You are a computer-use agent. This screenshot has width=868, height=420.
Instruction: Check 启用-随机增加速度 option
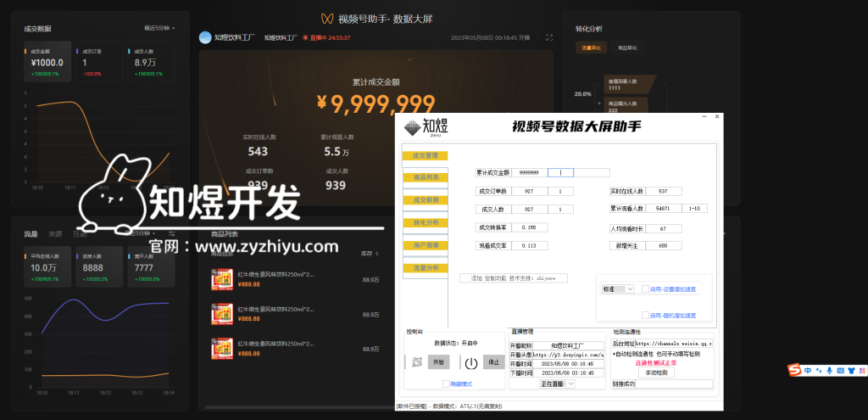pyautogui.click(x=645, y=315)
